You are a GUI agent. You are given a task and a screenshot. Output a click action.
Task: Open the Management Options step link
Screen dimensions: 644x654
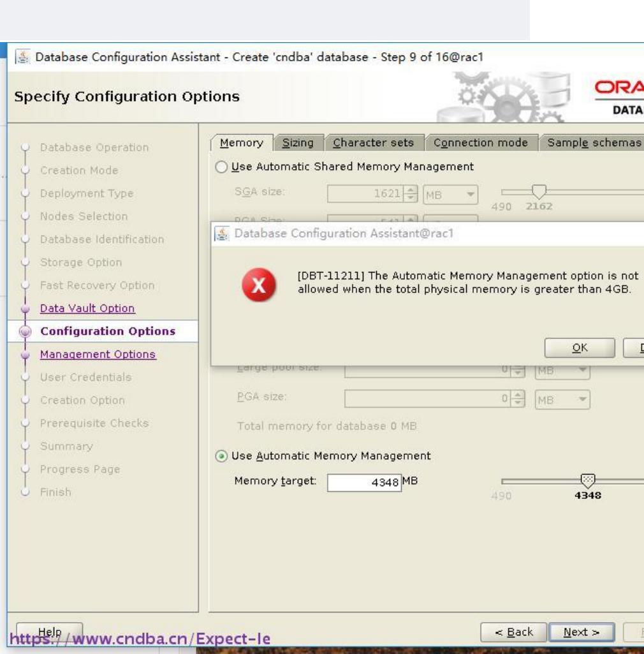(x=98, y=354)
